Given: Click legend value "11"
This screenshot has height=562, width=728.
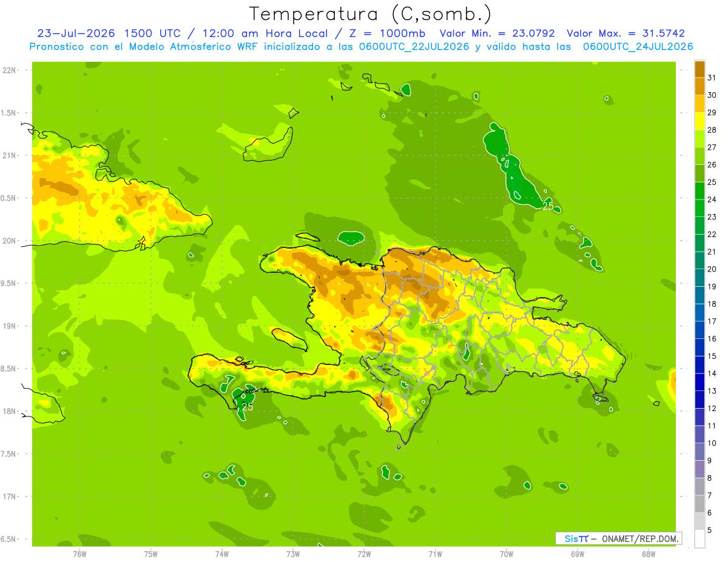Looking at the screenshot, I should pyautogui.click(x=712, y=426).
